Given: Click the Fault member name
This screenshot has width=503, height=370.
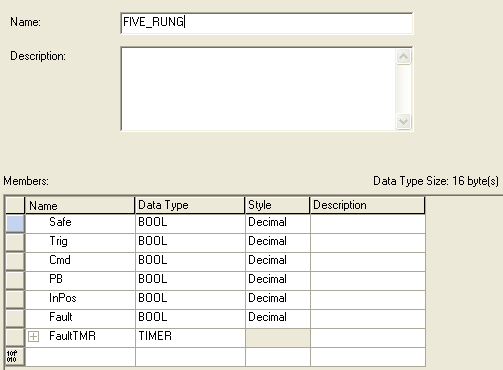Looking at the screenshot, I should [61, 317].
